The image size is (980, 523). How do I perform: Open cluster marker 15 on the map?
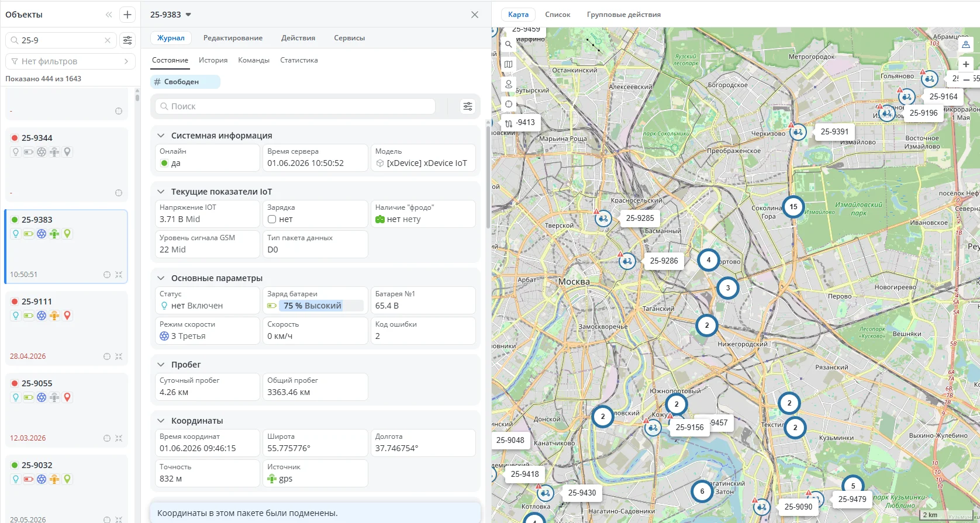[x=793, y=206]
